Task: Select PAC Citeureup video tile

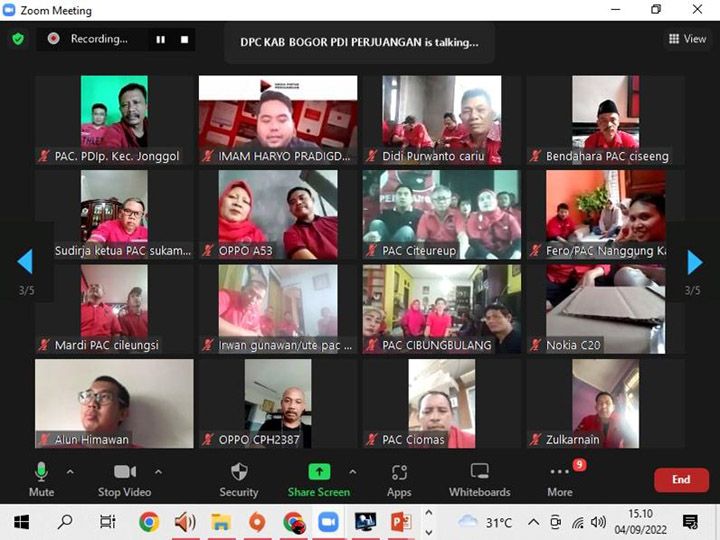Action: click(x=441, y=214)
